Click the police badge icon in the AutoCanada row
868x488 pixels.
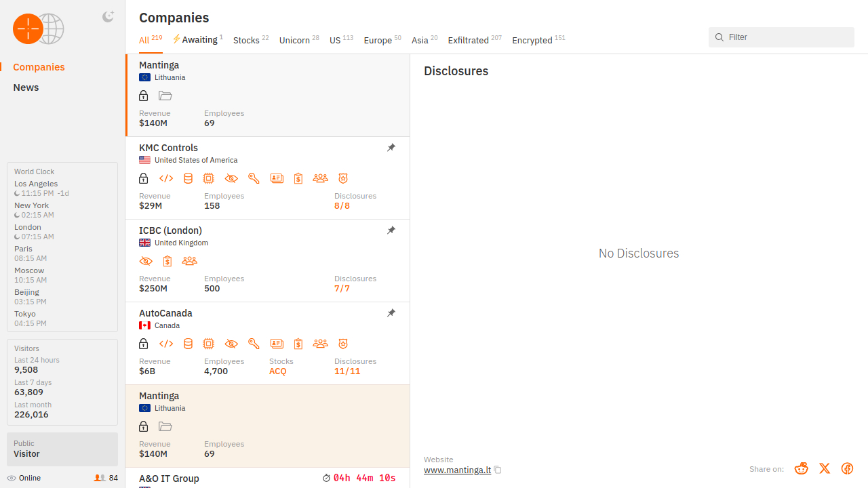343,344
